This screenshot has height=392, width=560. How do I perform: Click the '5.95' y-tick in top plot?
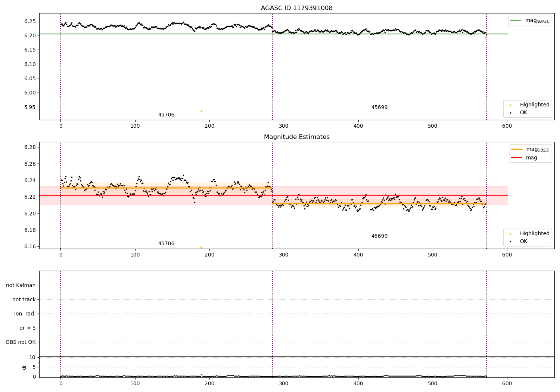30,107
